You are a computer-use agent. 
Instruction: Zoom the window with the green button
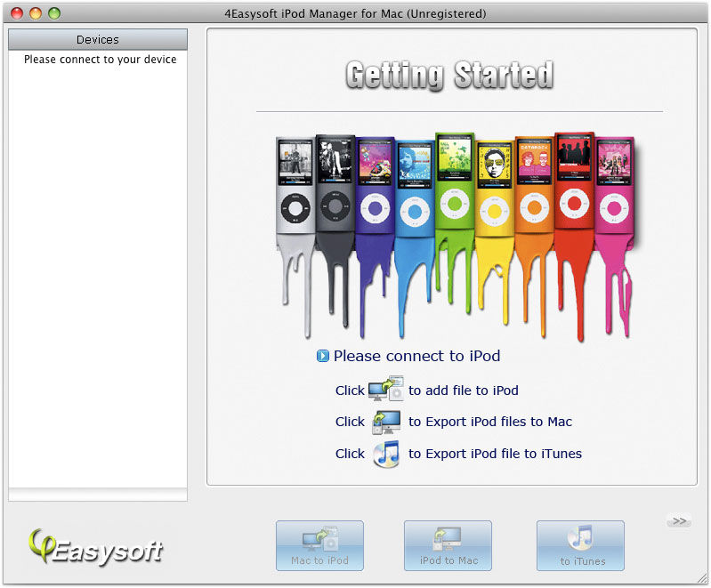(54, 13)
